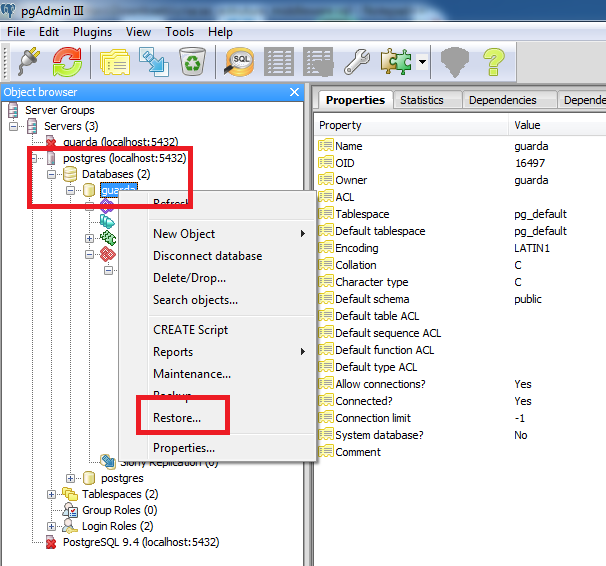Image resolution: width=606 pixels, height=566 pixels.
Task: Open the object properties toolbar icon
Action: [115, 61]
